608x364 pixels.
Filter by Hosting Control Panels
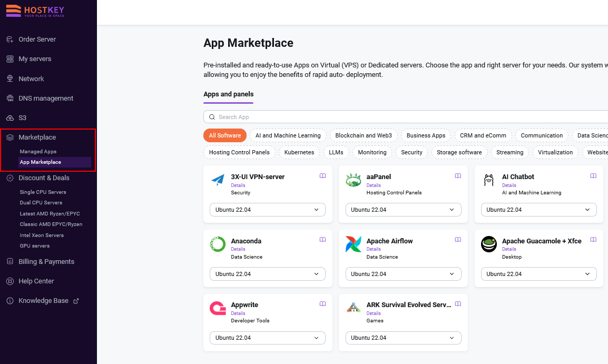click(x=239, y=152)
